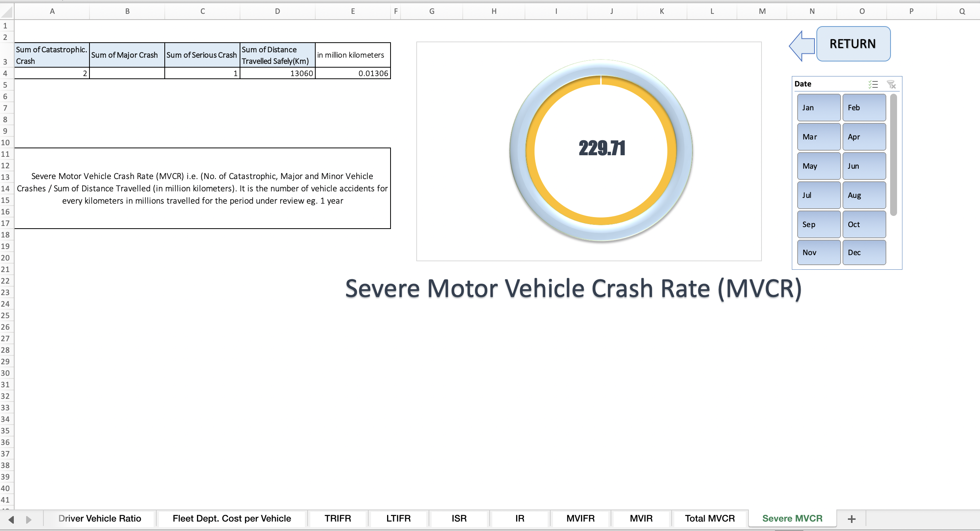The image size is (980, 531).
Task: Select Jul in Date slicer
Action: point(819,195)
